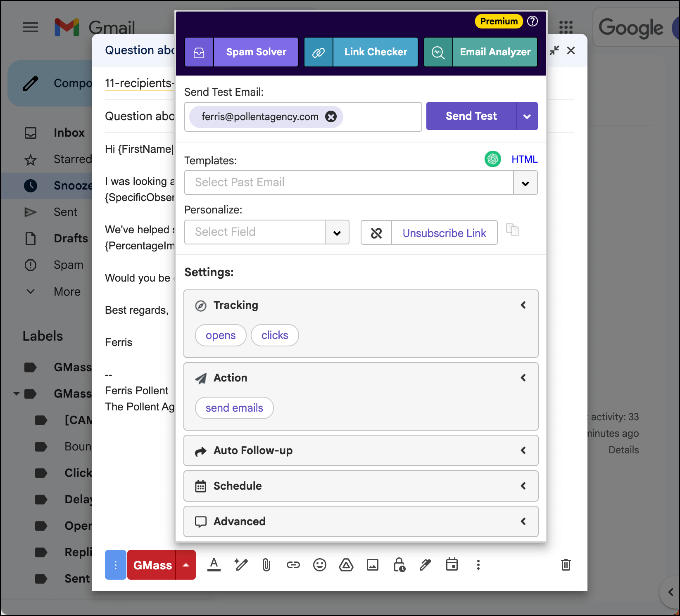
Task: Insert files using Google Drive
Action: pos(346,564)
